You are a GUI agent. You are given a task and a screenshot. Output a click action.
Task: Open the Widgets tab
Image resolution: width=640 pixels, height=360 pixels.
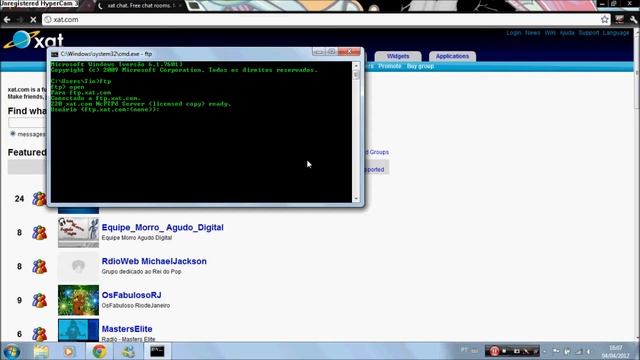(398, 56)
